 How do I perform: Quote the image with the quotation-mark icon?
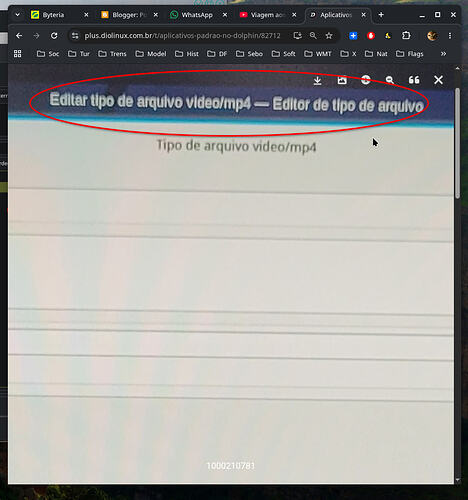pos(414,80)
